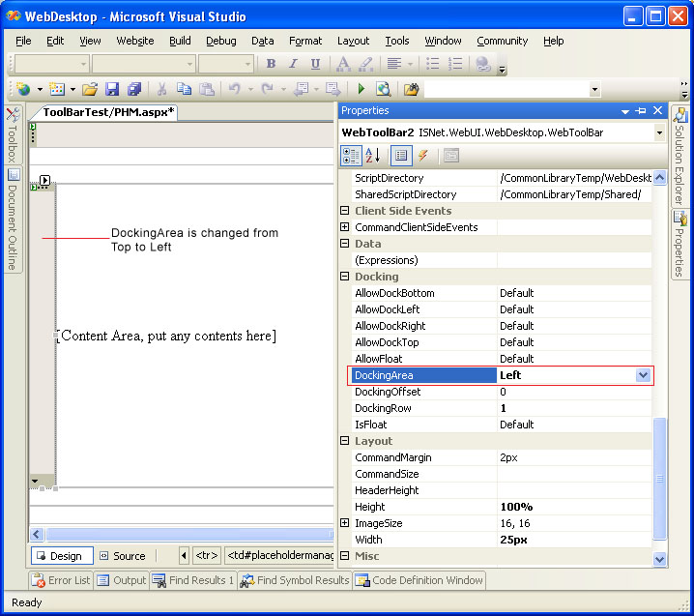The height and width of the screenshot is (616, 694).
Task: Click the Open File folder icon
Action: point(89,89)
